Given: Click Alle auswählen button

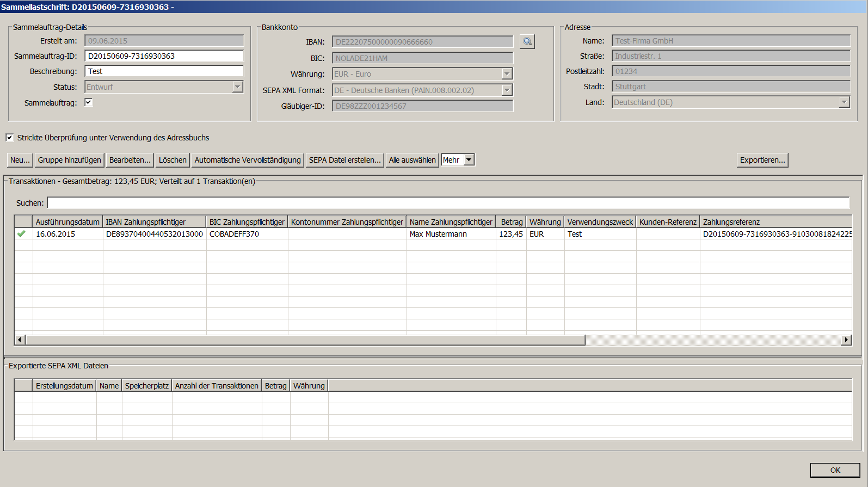Looking at the screenshot, I should point(413,160).
